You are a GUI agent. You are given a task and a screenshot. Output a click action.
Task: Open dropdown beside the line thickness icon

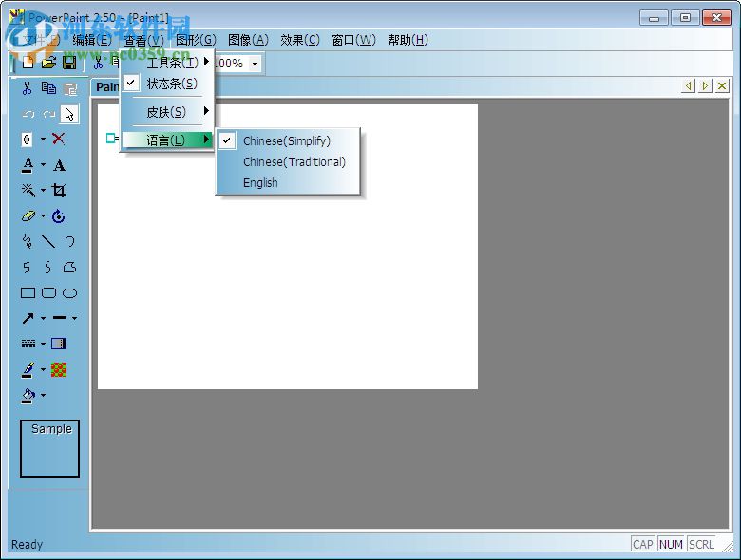[x=74, y=318]
